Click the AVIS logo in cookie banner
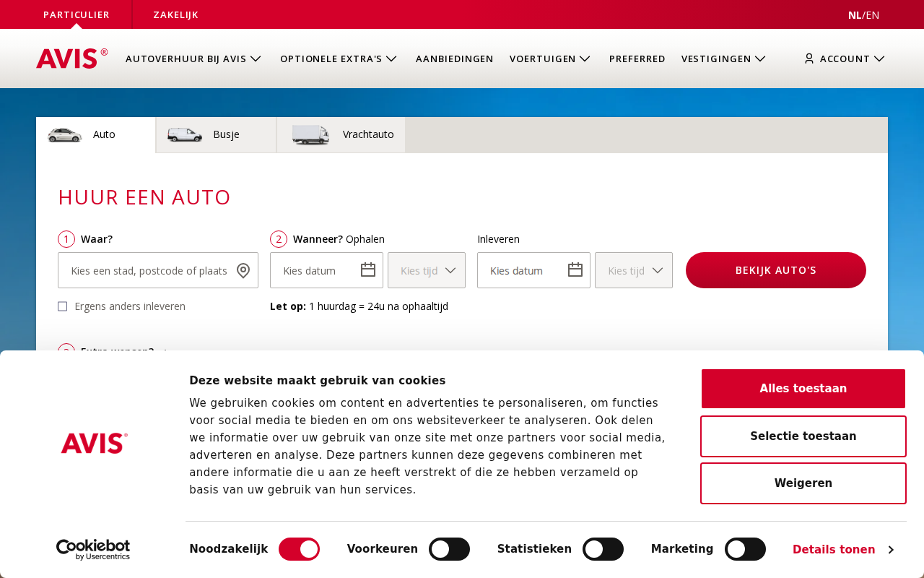This screenshot has width=924, height=578. [x=95, y=443]
